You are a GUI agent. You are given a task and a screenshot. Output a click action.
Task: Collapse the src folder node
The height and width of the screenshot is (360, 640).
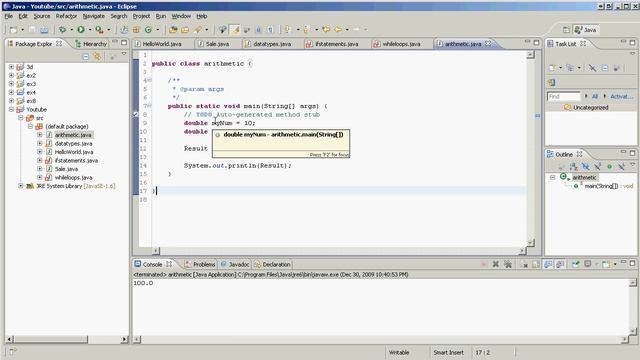pyautogui.click(x=21, y=118)
